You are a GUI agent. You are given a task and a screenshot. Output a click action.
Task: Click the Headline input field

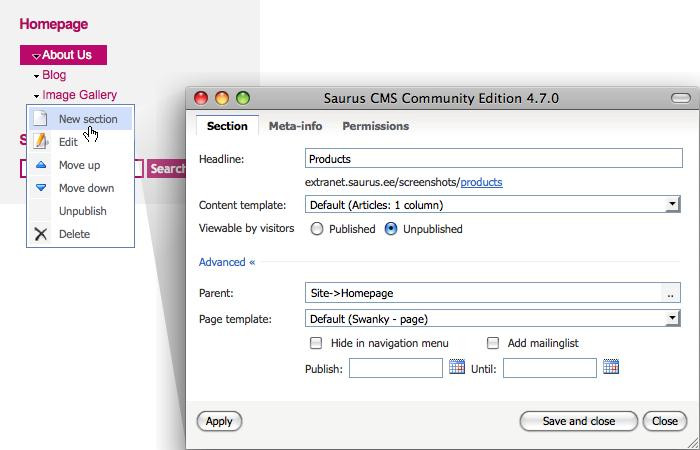click(494, 158)
